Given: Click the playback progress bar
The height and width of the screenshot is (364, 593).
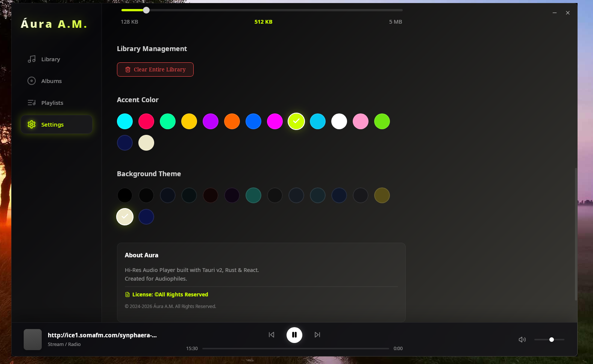Looking at the screenshot, I should click(296, 349).
